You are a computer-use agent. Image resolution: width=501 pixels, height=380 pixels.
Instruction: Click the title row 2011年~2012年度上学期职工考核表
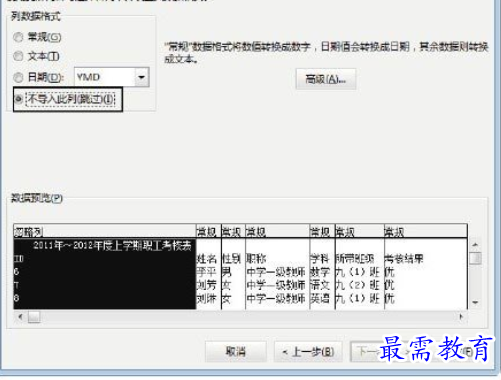112,246
